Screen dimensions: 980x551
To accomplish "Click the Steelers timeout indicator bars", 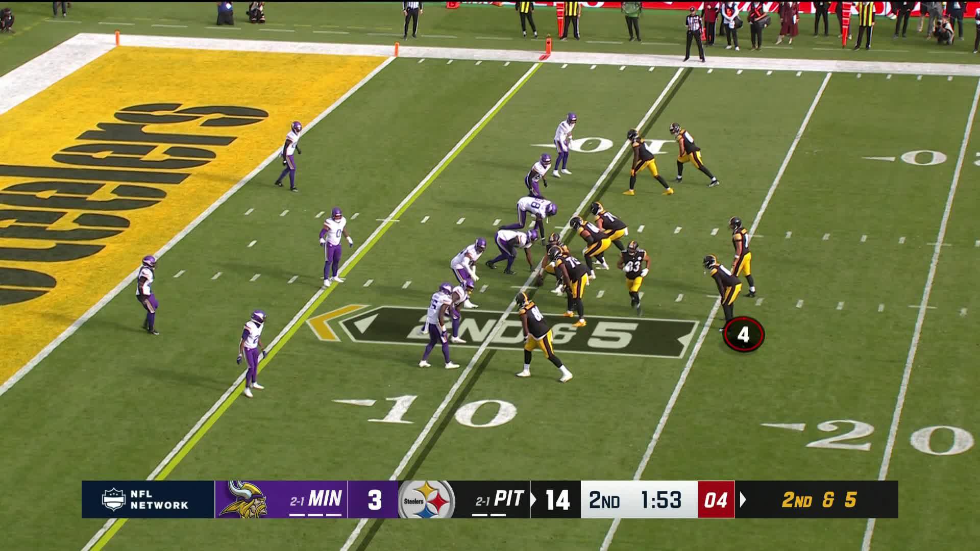I will coord(489,514).
